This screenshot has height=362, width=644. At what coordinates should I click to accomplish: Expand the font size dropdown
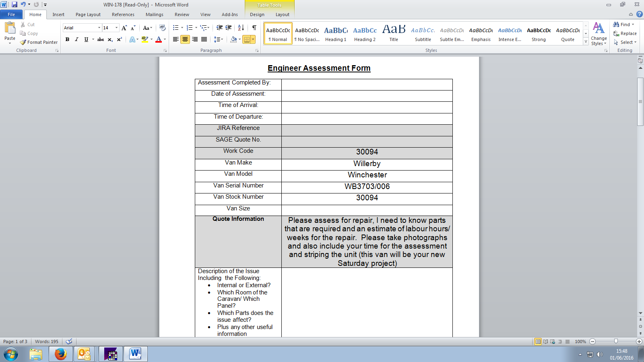point(117,28)
